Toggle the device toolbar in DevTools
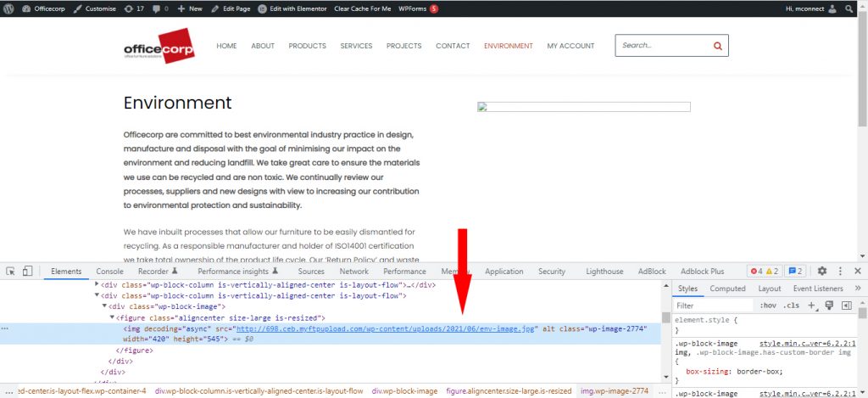The height and width of the screenshot is (398, 868). tap(27, 272)
